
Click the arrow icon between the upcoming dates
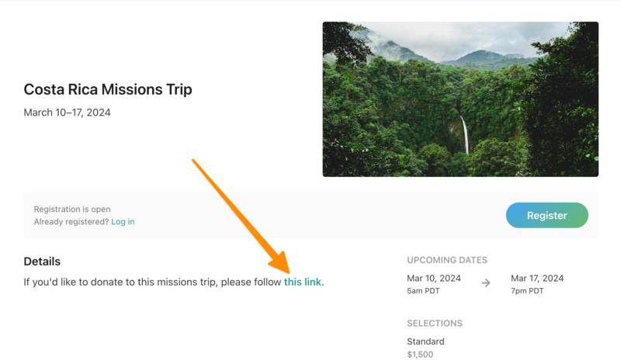486,283
